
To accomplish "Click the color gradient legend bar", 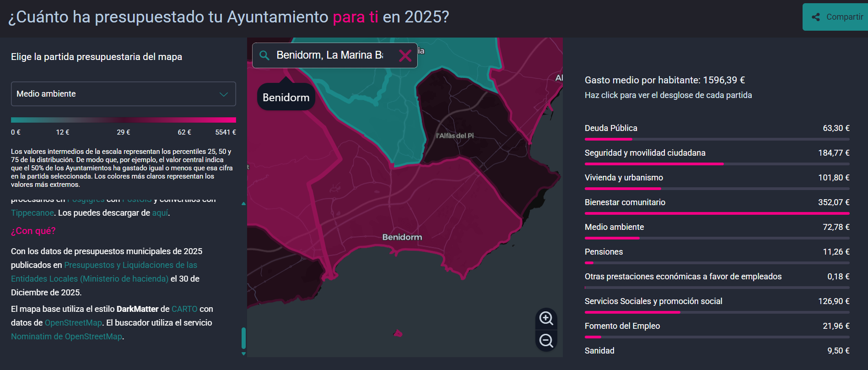I will [123, 120].
